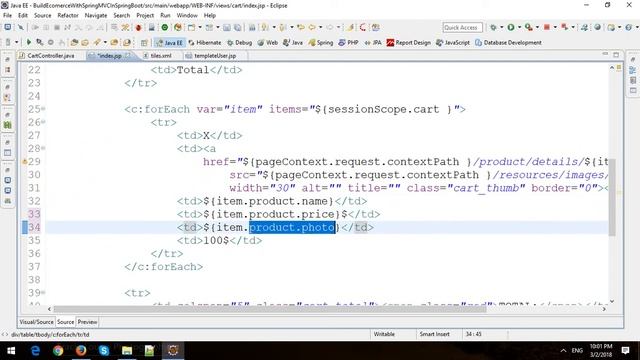Click the red Stop square icon
The image size is (640, 360).
[547, 27]
